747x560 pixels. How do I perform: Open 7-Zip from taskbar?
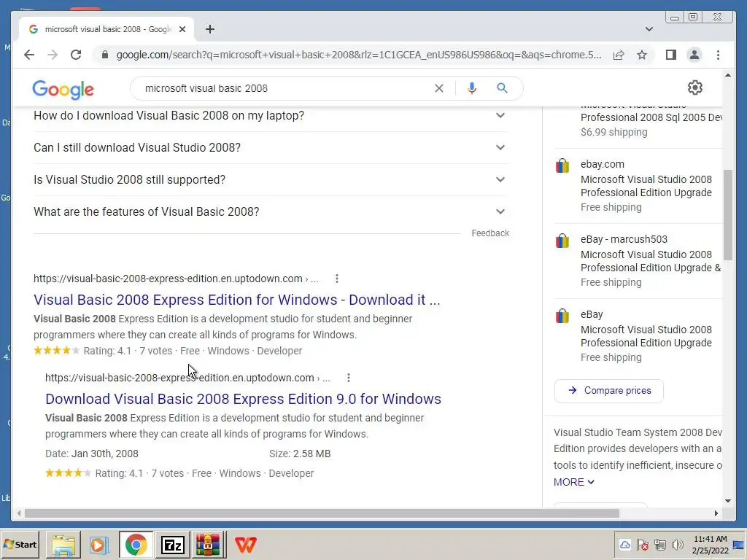click(x=172, y=545)
